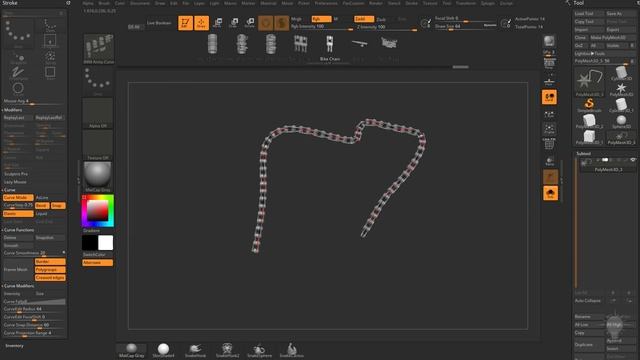Open the IMM Army Curve brush selector
Screen dimensions: 640x360
[98, 49]
